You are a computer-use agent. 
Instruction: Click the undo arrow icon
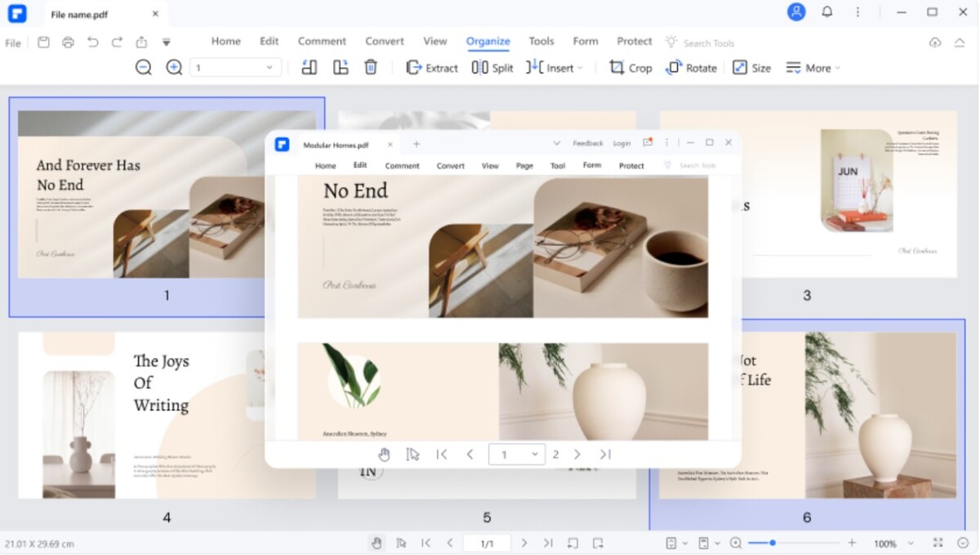coord(92,43)
